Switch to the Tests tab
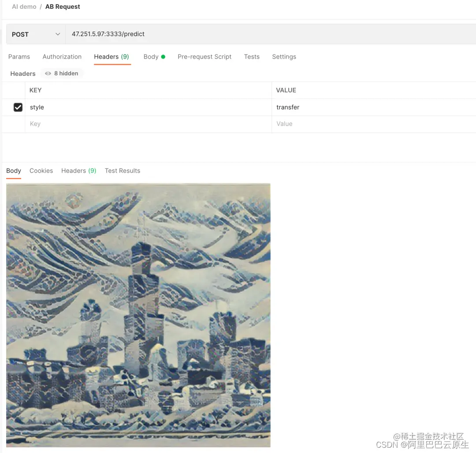The image size is (476, 453). (x=252, y=56)
